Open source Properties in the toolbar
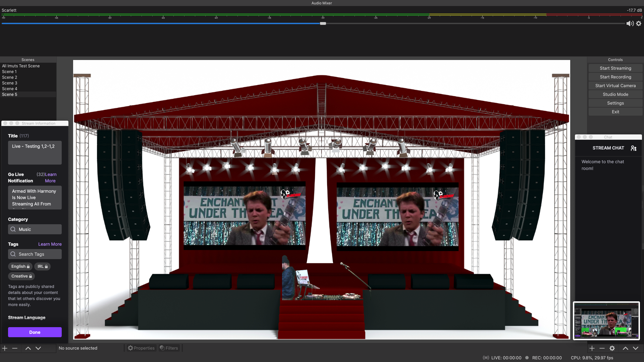 tap(141, 348)
